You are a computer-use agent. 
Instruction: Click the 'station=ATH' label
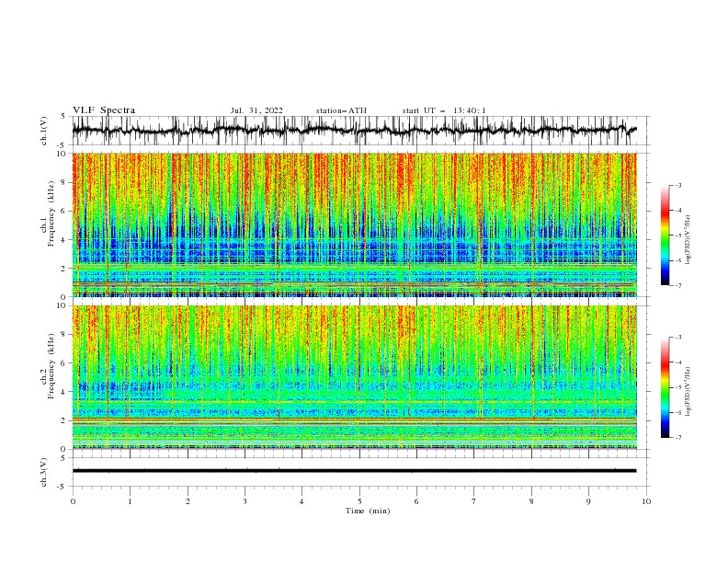click(341, 110)
